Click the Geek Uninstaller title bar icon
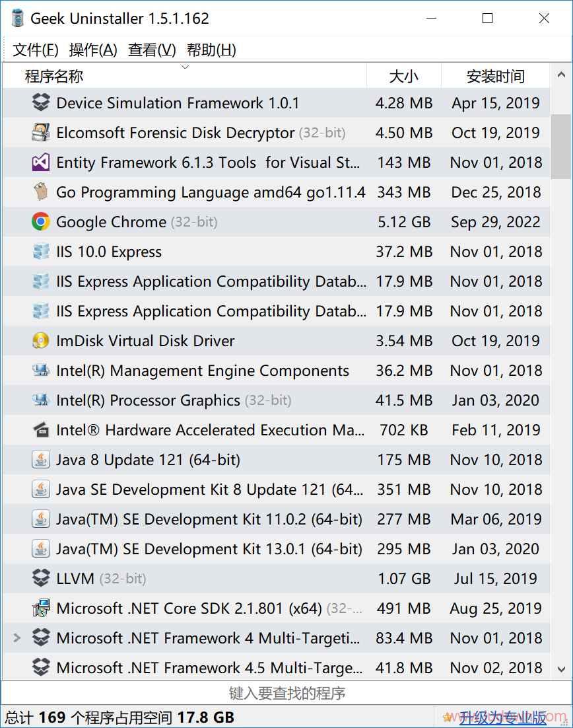The width and height of the screenshot is (573, 728). point(17,18)
